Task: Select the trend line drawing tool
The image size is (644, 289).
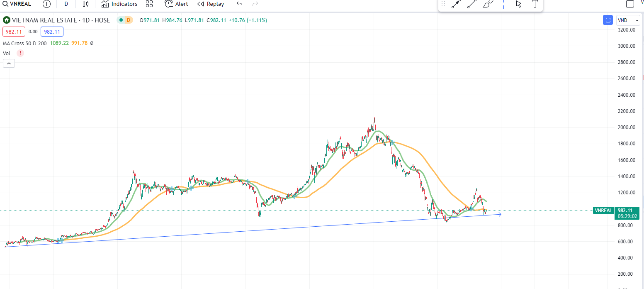Action: 471,4
